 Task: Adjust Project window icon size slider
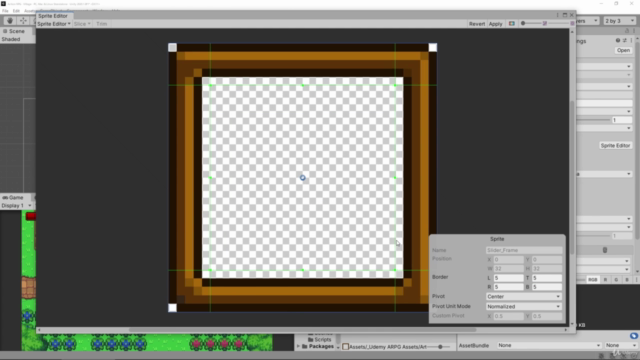point(440,347)
